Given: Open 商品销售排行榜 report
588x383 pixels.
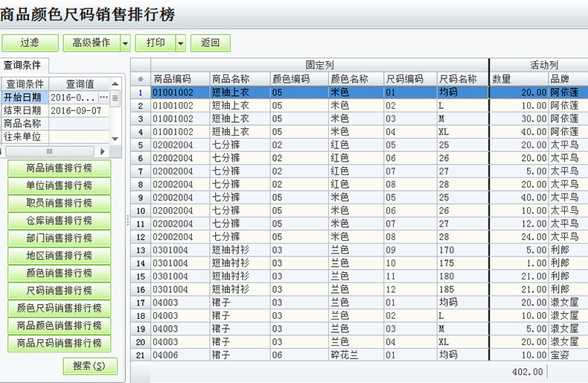Looking at the screenshot, I should point(60,168).
